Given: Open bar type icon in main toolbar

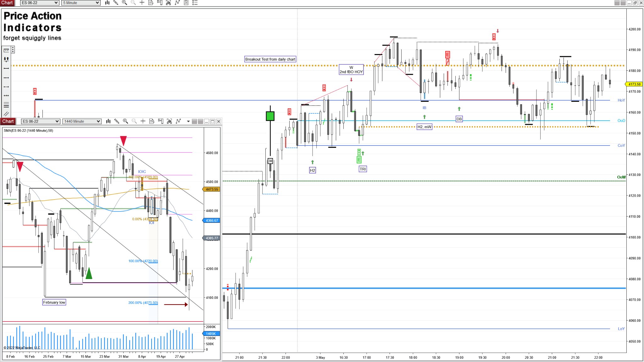Looking at the screenshot, I should 107,3.
